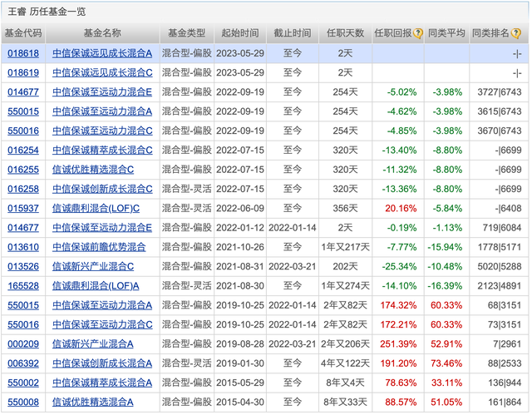532x415 pixels.
Task: Open fund code link 013610
Action: (23, 247)
